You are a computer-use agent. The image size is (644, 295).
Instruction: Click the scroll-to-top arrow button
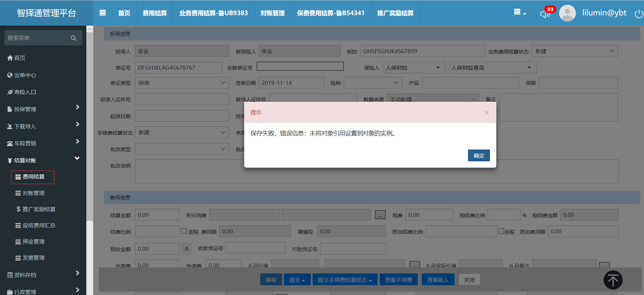[613, 280]
